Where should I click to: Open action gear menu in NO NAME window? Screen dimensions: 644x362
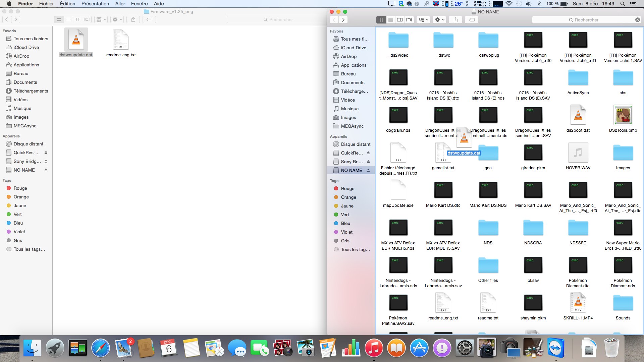[439, 20]
